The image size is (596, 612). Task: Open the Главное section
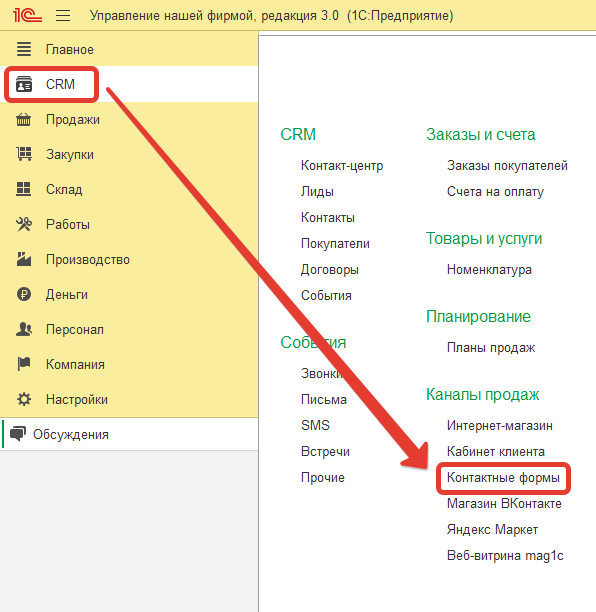[x=70, y=50]
